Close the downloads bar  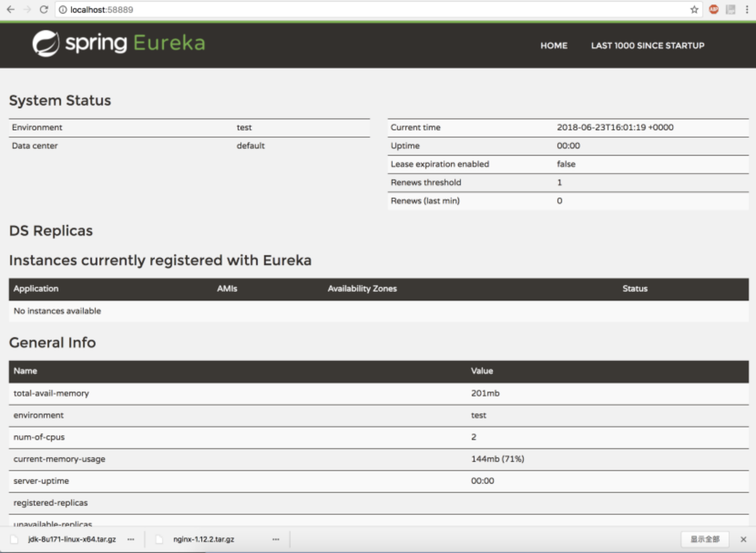point(743,539)
